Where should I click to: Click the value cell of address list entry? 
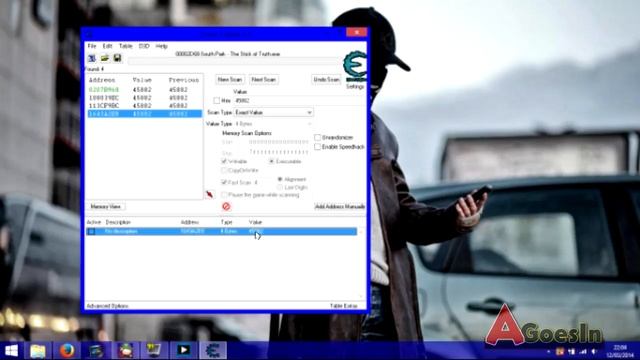[x=256, y=231]
